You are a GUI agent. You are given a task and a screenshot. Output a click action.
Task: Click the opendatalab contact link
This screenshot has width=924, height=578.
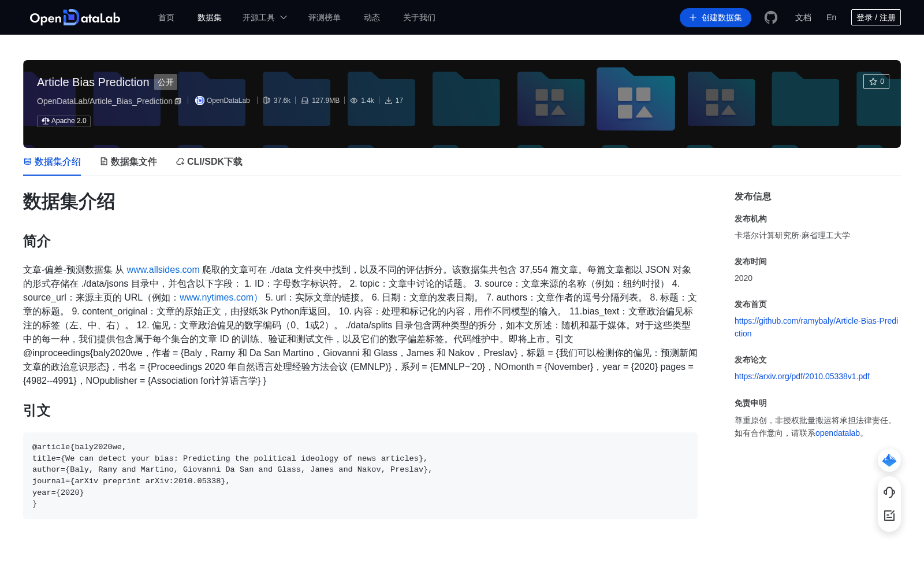[x=837, y=433]
